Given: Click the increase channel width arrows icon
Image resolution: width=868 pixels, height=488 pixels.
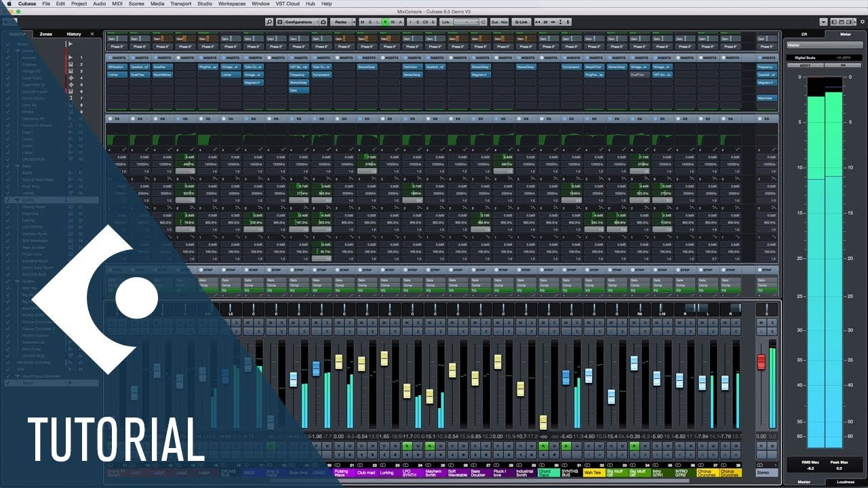Looking at the screenshot, I should 553,22.
